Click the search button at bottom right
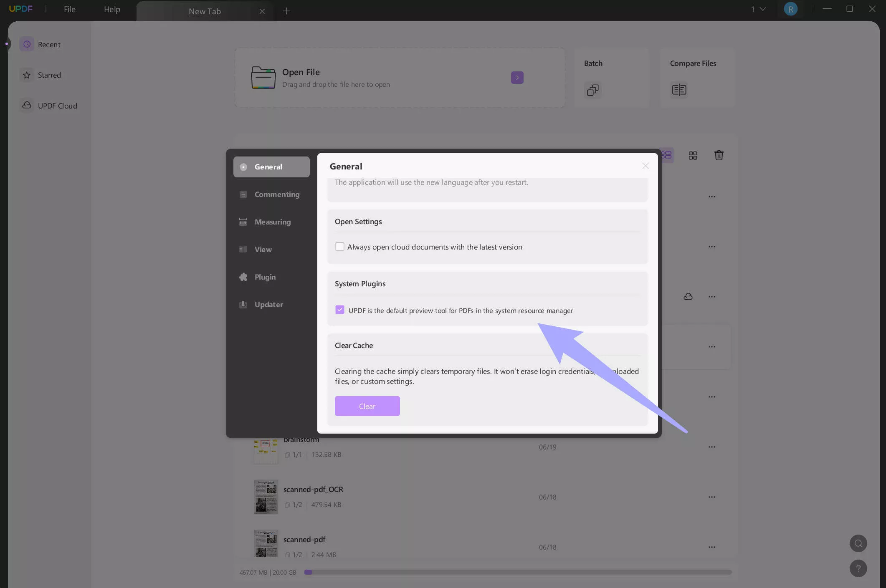Image resolution: width=886 pixels, height=588 pixels. tap(858, 543)
